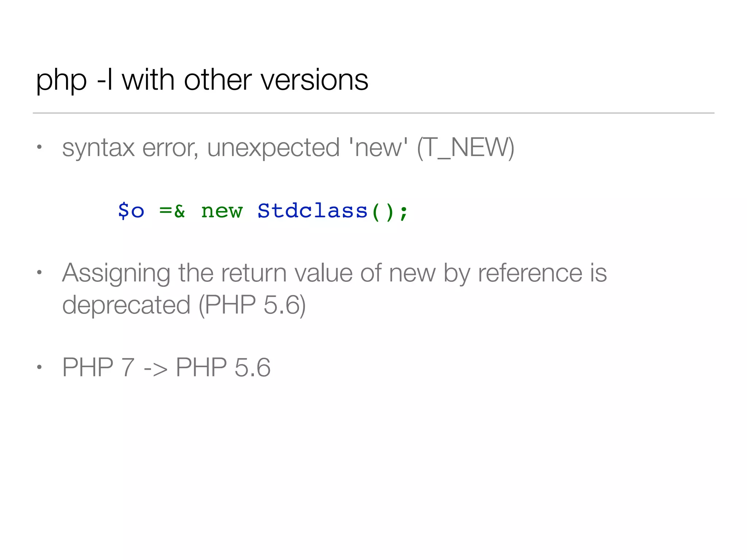
Task: Click the word 'reference' in second bullet
Action: (530, 273)
